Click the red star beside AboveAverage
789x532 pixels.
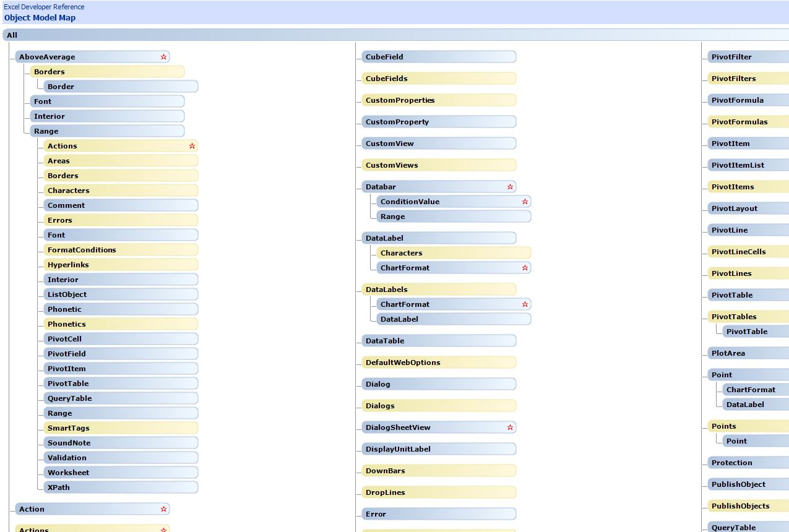(163, 57)
